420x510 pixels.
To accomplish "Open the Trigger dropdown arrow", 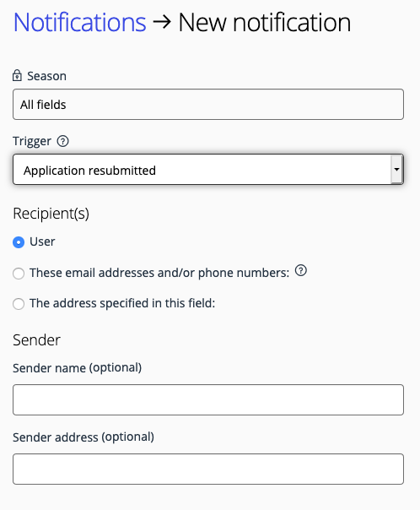I will (x=396, y=169).
